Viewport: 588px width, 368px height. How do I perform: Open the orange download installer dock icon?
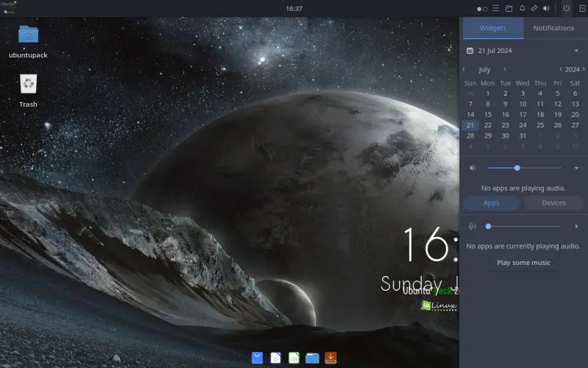click(x=331, y=358)
